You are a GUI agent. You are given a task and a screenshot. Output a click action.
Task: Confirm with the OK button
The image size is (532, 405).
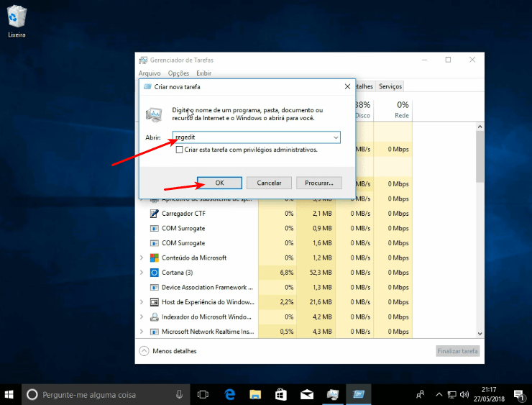click(x=219, y=183)
